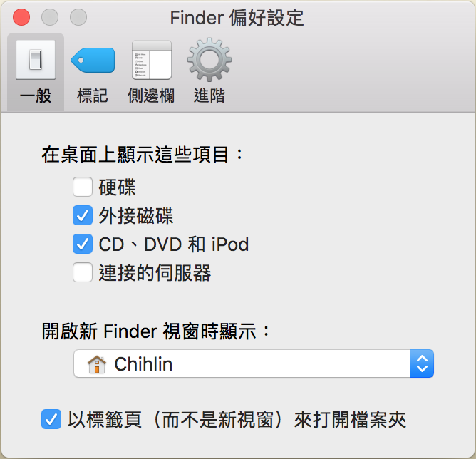Close the Finder 偏好設定 window

(x=21, y=17)
